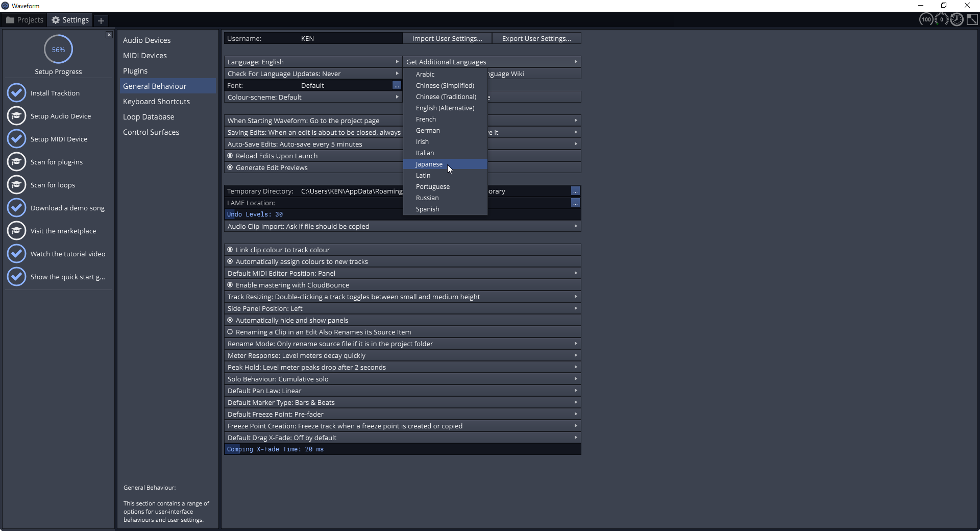Screen dimensions: 980x531
Task: Select Arabic from language menu
Action: 445,74
